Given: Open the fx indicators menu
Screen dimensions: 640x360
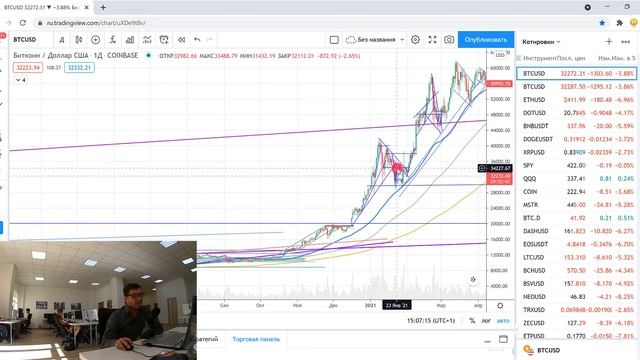Looking at the screenshot, I should 113,40.
